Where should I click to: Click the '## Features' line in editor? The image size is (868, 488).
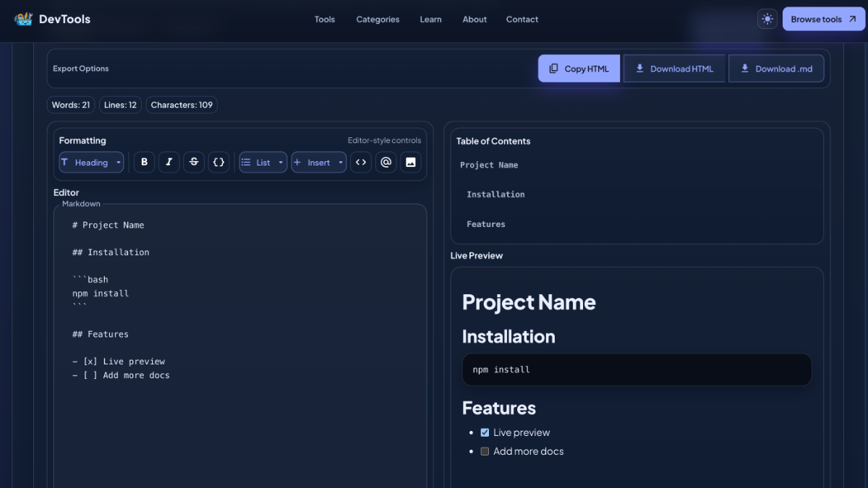(x=101, y=334)
